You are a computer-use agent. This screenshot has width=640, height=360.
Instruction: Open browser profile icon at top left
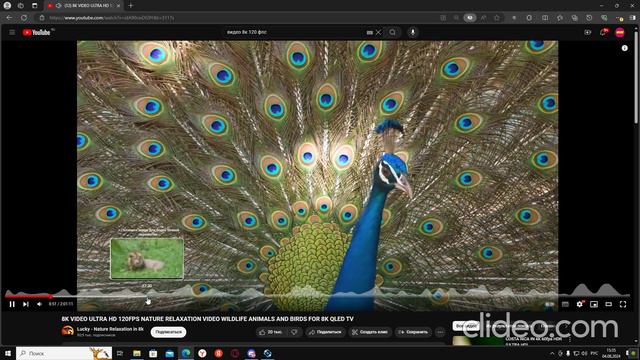pos(7,6)
